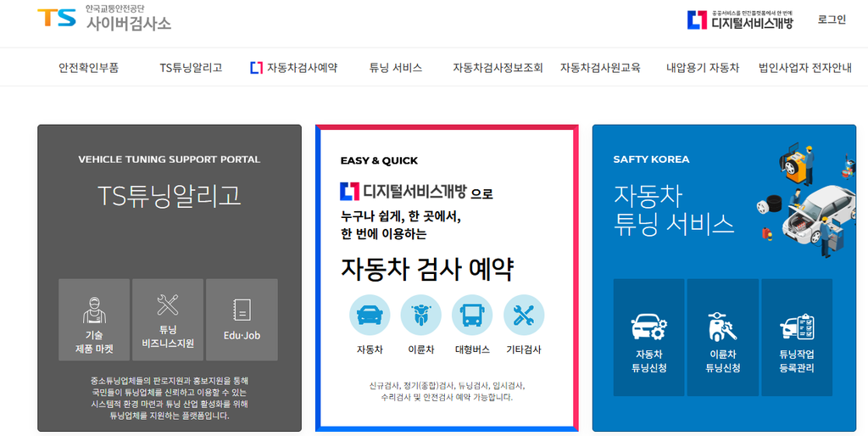Open 자동차 튜닝신청 car-gear icon
This screenshot has height=436, width=868.
(x=648, y=327)
